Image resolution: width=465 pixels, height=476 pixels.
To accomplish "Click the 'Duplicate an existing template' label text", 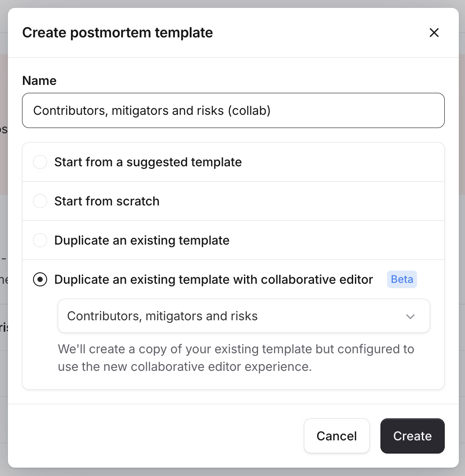I will point(142,240).
